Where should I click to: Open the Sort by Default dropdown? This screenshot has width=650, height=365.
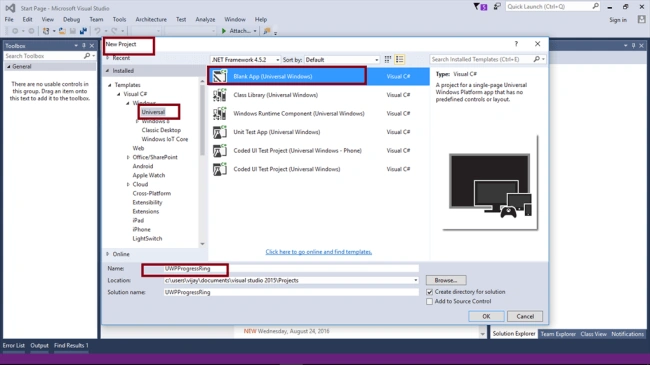(342, 60)
